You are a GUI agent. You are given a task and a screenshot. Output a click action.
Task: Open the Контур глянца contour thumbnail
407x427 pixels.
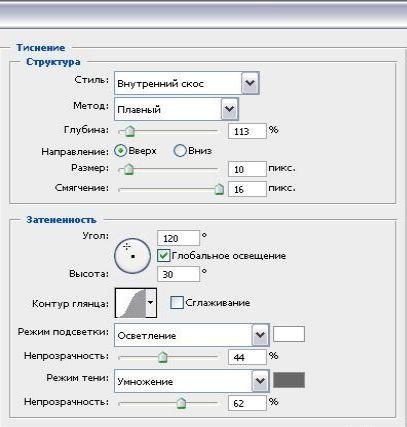pyautogui.click(x=131, y=303)
